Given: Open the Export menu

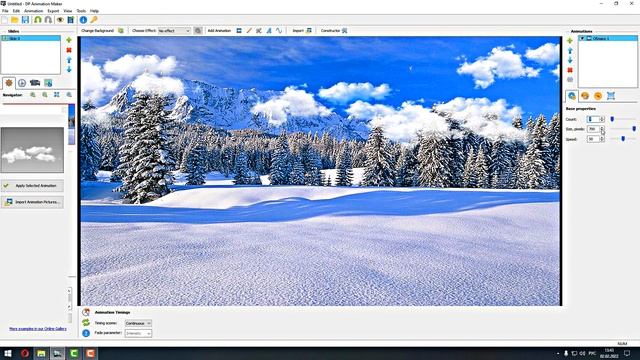Looking at the screenshot, I should point(53,11).
